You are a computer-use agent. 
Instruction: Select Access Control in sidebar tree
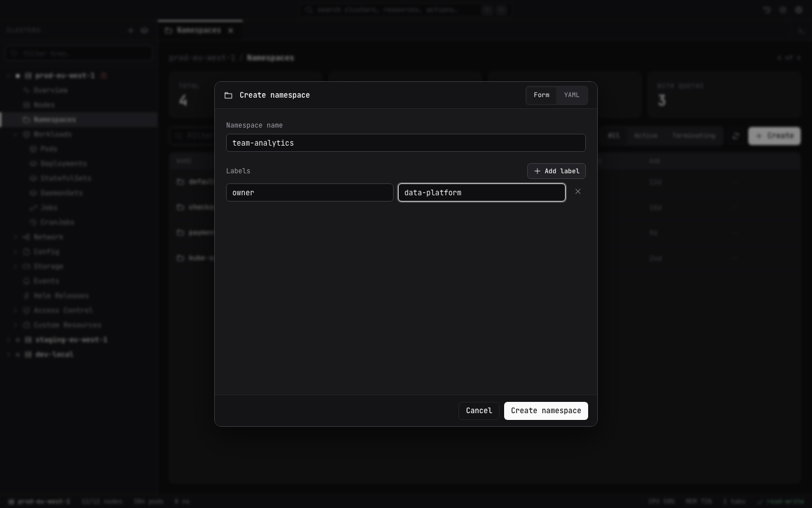63,310
